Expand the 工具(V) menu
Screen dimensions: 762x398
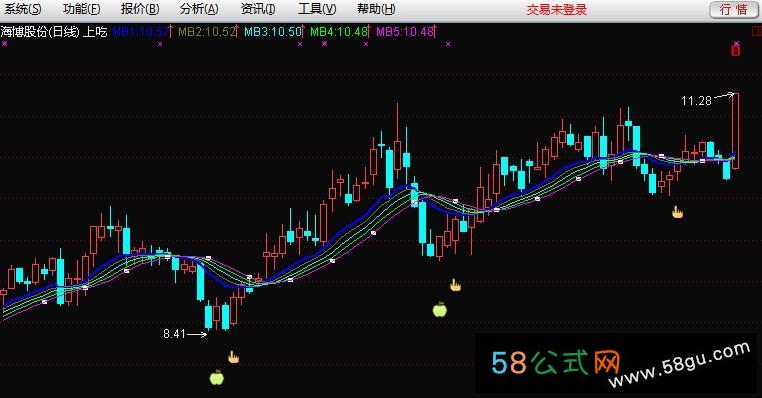[x=317, y=9]
